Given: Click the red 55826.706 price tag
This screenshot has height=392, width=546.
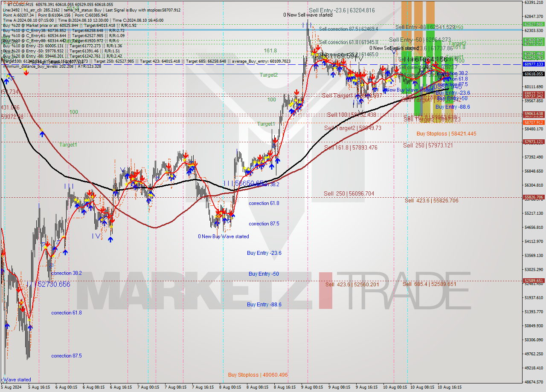Looking at the screenshot, I should [534, 197].
